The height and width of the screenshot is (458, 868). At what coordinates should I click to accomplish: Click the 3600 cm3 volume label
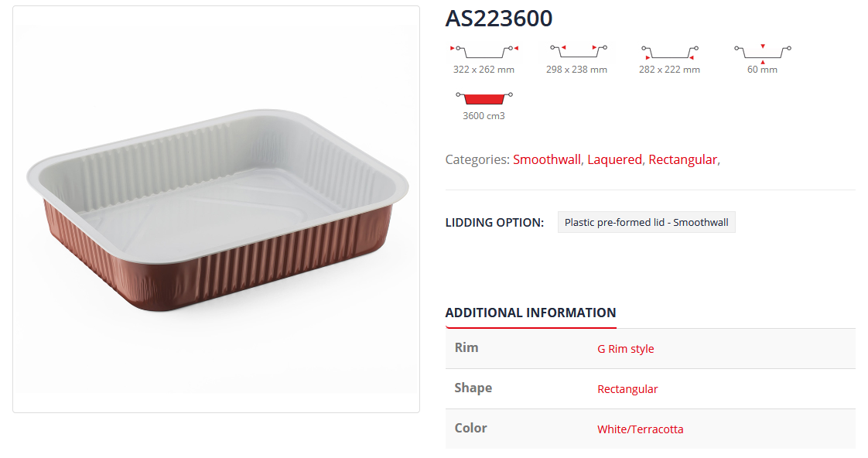(x=484, y=116)
